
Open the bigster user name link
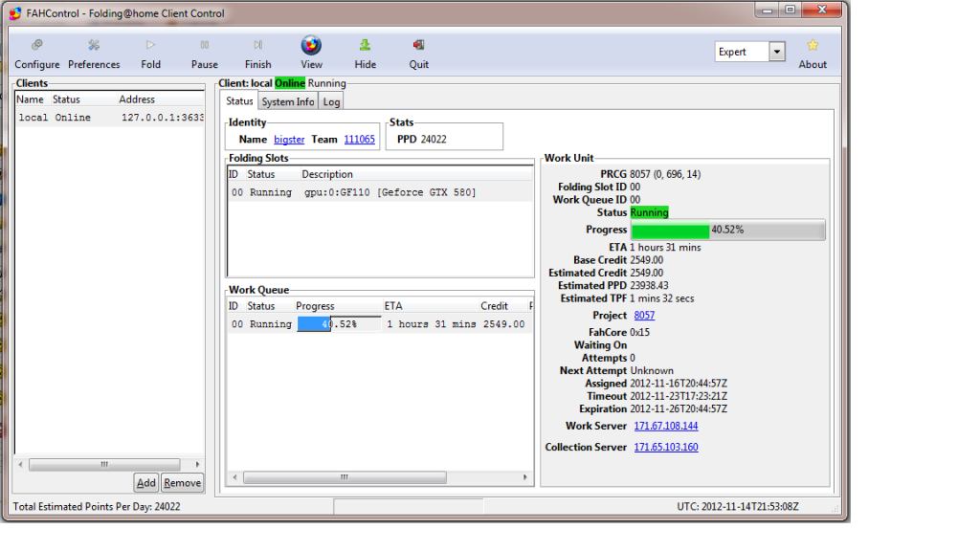click(x=289, y=139)
